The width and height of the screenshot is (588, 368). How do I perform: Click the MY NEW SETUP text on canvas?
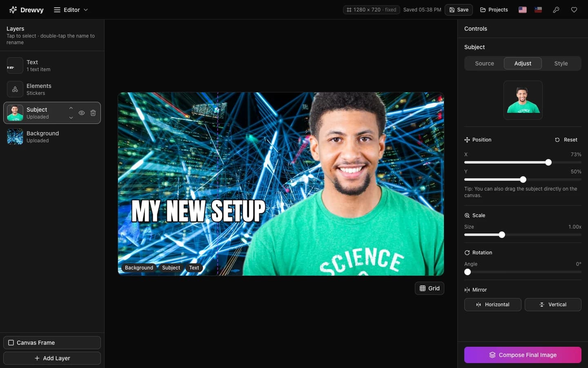198,211
